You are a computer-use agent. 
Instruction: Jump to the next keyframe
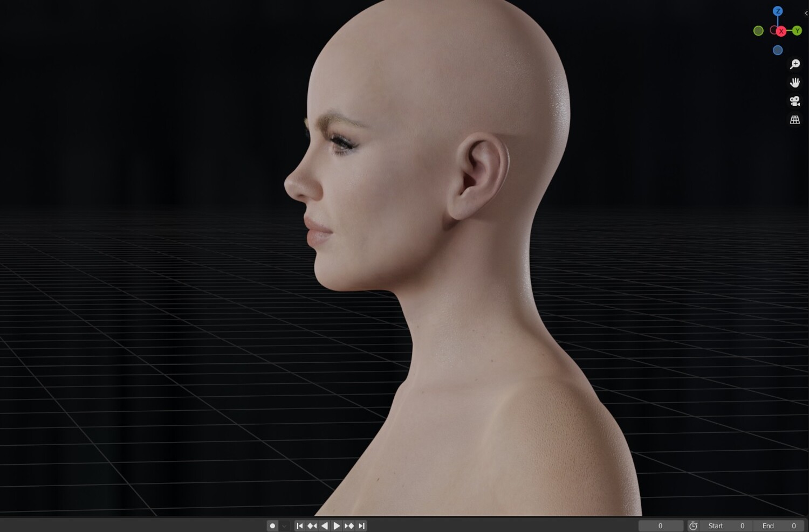(349, 526)
